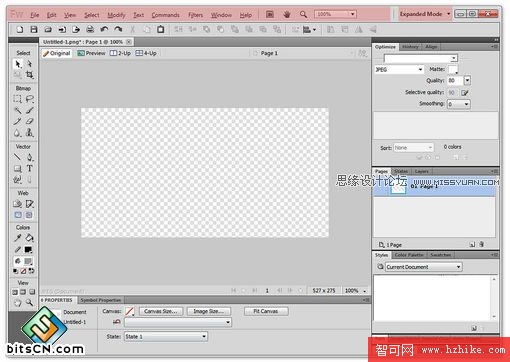
Task: Click the Hand icon in application bar
Action: pos(287,14)
